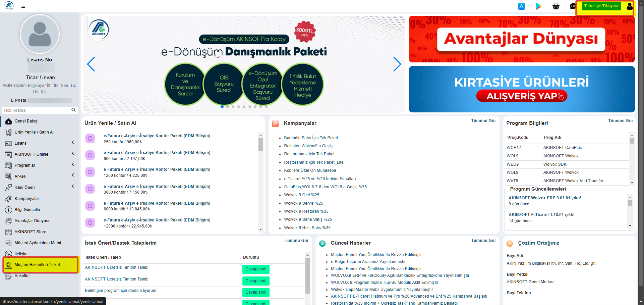Open Wolvox 9 Otel %25 campaign link

click(301, 195)
